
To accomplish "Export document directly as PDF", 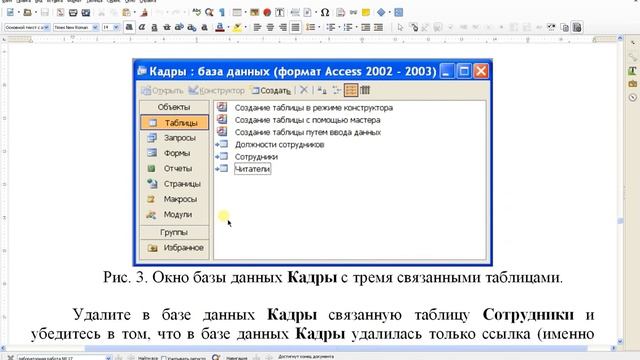I will 60,13.
